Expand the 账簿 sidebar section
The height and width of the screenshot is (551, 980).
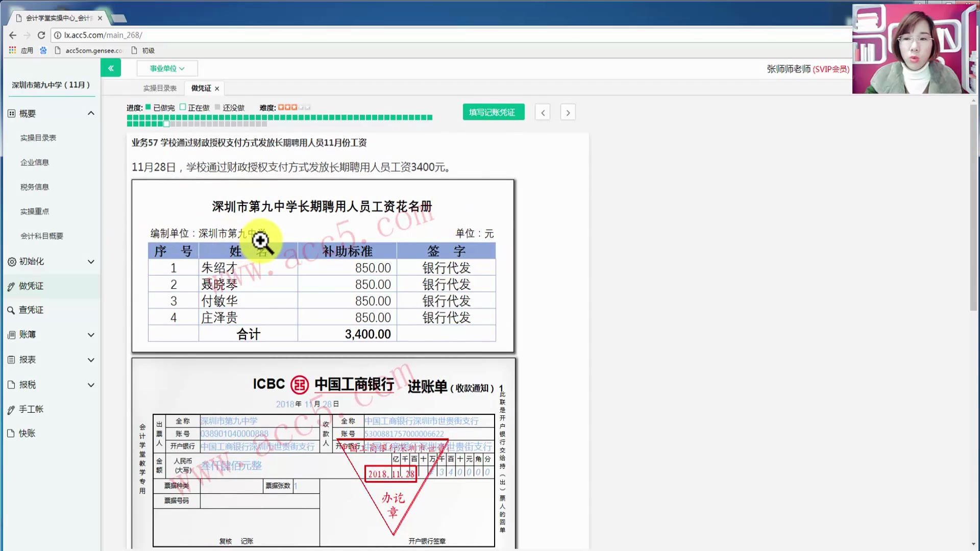91,335
